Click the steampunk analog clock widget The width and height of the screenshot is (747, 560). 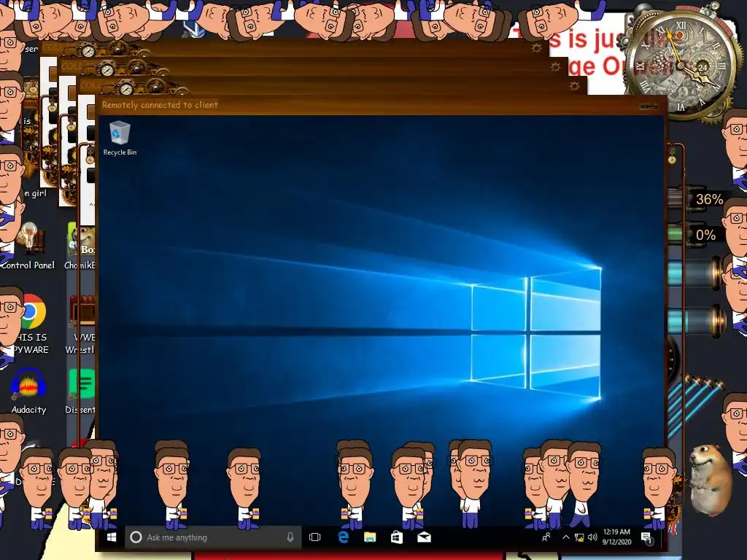click(683, 65)
